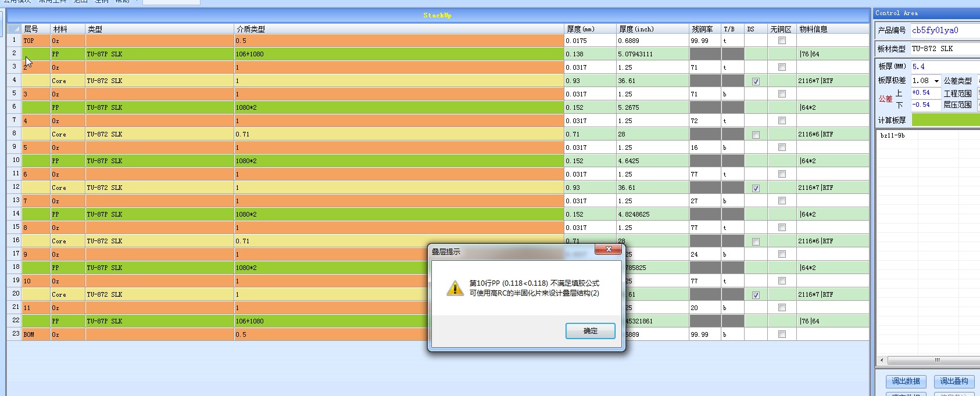The width and height of the screenshot is (980, 396).
Task: Click the 5.07943111 thickness cell
Action: (653, 54)
